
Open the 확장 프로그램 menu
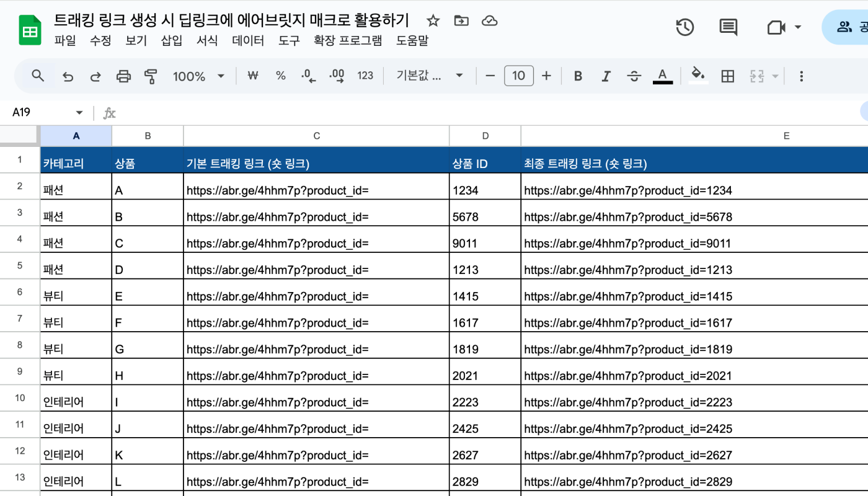[348, 41]
